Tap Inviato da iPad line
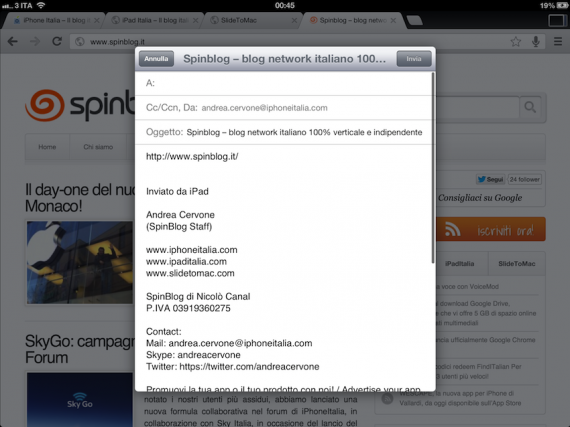Screen dimensions: 570x427 (x=177, y=192)
